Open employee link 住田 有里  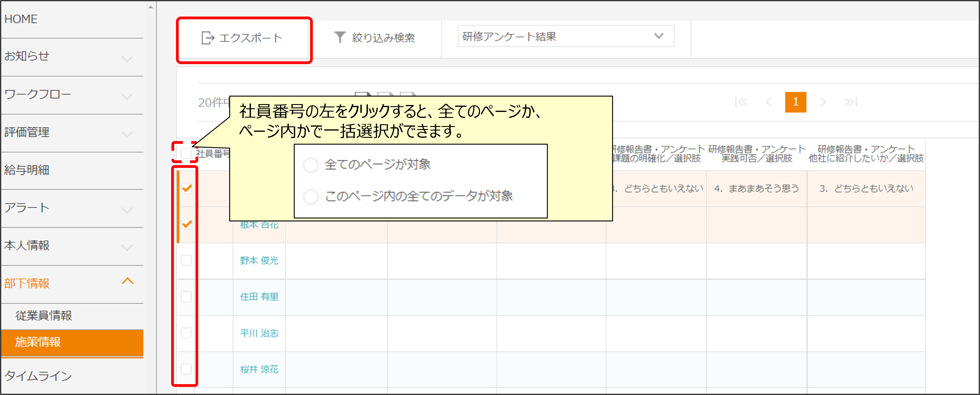pyautogui.click(x=259, y=296)
